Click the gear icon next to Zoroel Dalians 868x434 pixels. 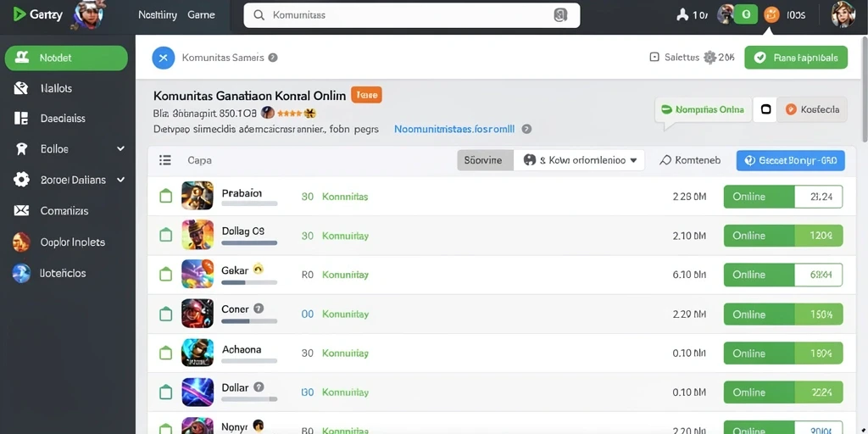pyautogui.click(x=21, y=180)
